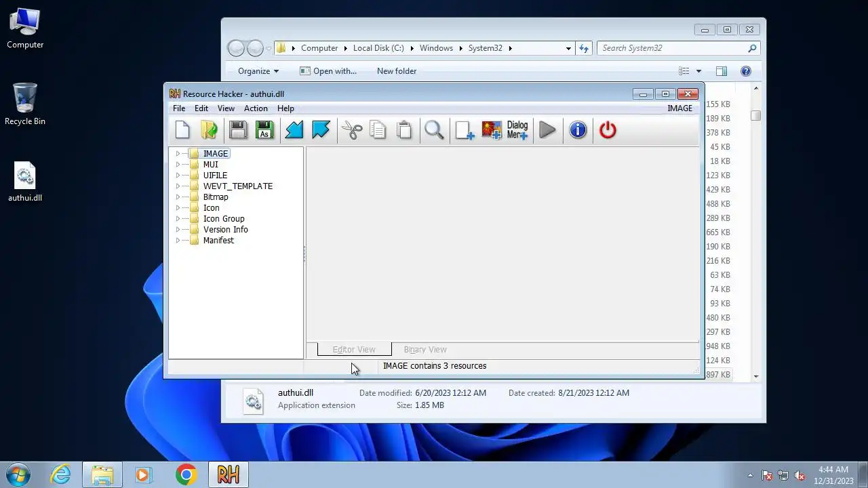The height and width of the screenshot is (488, 868).
Task: Add an image resource icon
Action: tap(492, 130)
